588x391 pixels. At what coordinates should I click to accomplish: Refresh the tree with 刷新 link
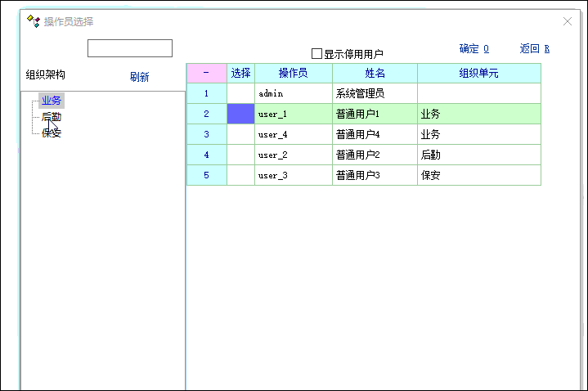tap(139, 77)
